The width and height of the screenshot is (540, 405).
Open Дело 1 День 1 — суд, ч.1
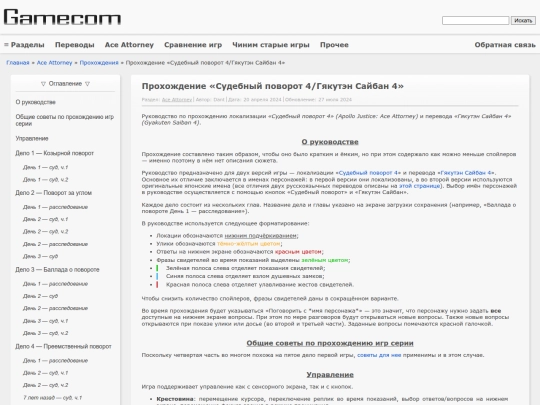click(45, 167)
